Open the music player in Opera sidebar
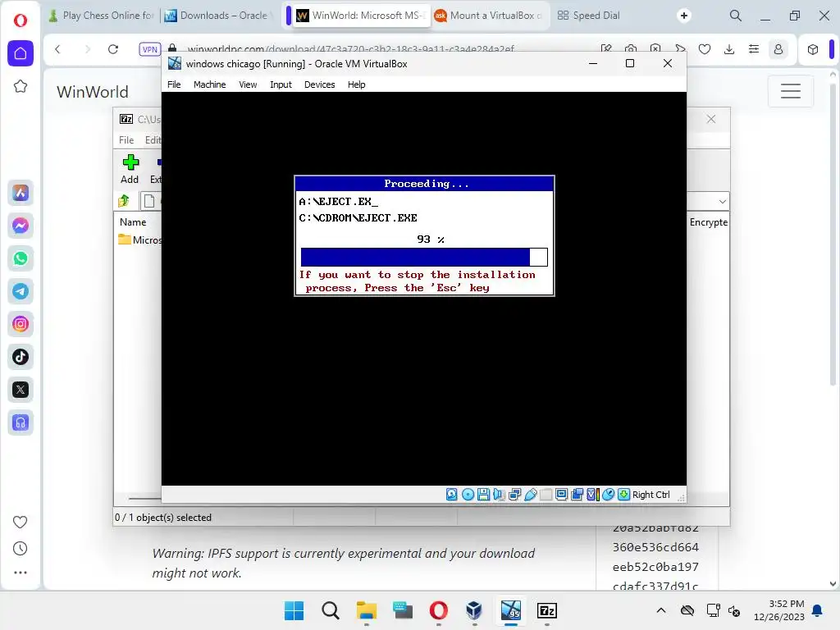The height and width of the screenshot is (630, 840). pos(21,422)
